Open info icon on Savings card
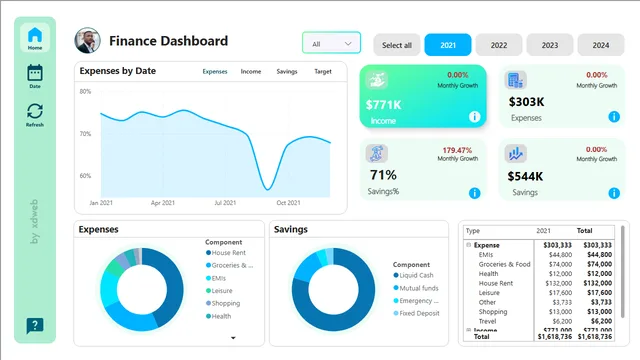Viewport: 640px width, 360px height. pos(614,193)
